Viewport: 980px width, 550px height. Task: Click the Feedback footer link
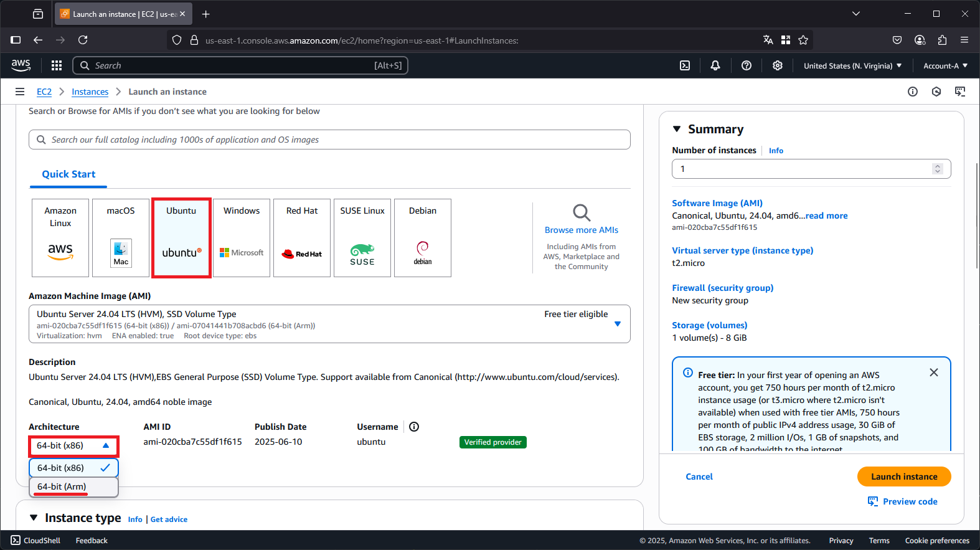(x=92, y=541)
